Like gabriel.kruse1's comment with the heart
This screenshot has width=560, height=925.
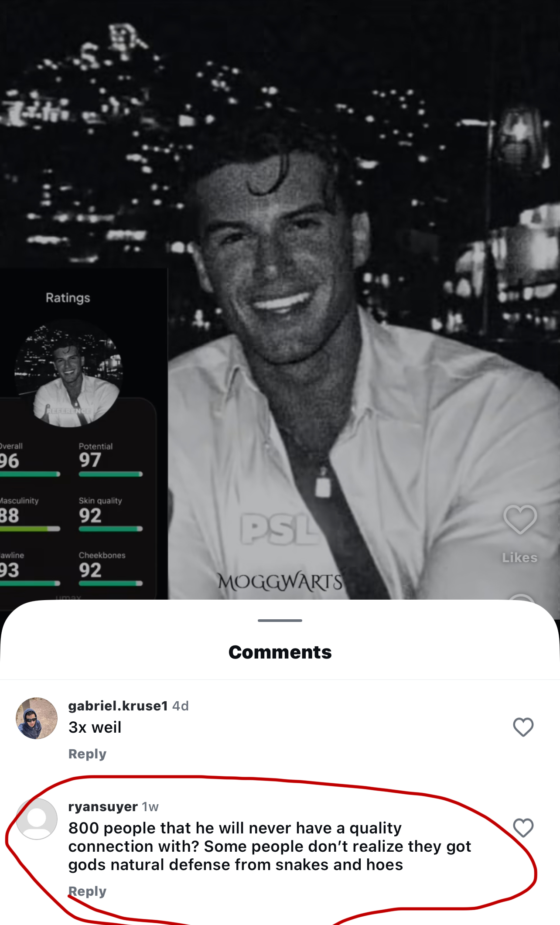click(x=523, y=727)
